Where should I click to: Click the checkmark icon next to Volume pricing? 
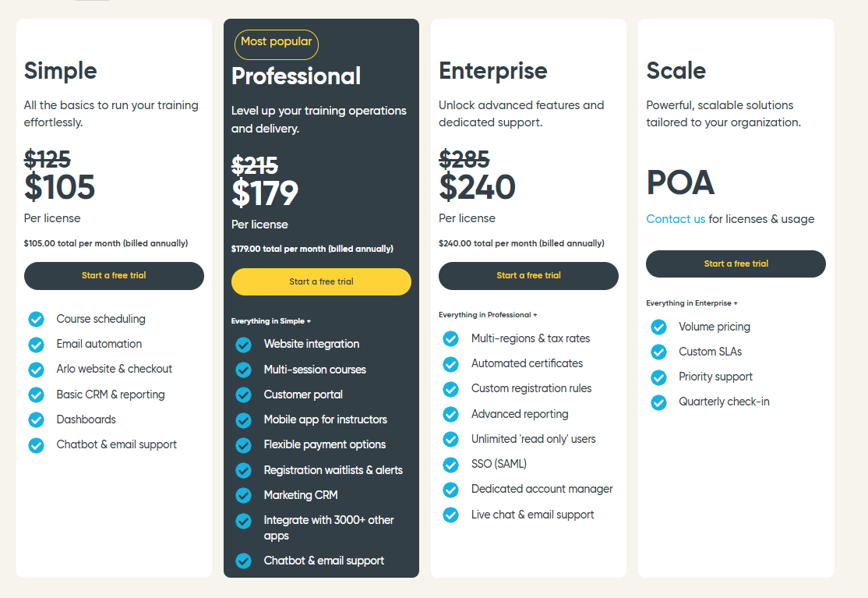(658, 327)
